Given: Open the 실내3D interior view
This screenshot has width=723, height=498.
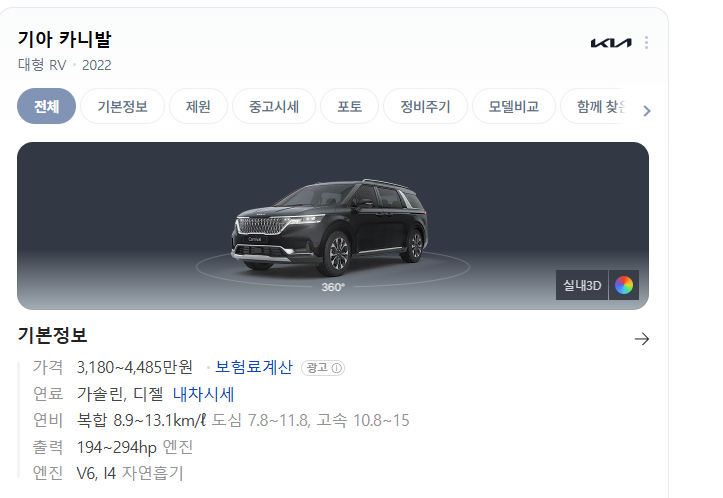Looking at the screenshot, I should coord(582,285).
